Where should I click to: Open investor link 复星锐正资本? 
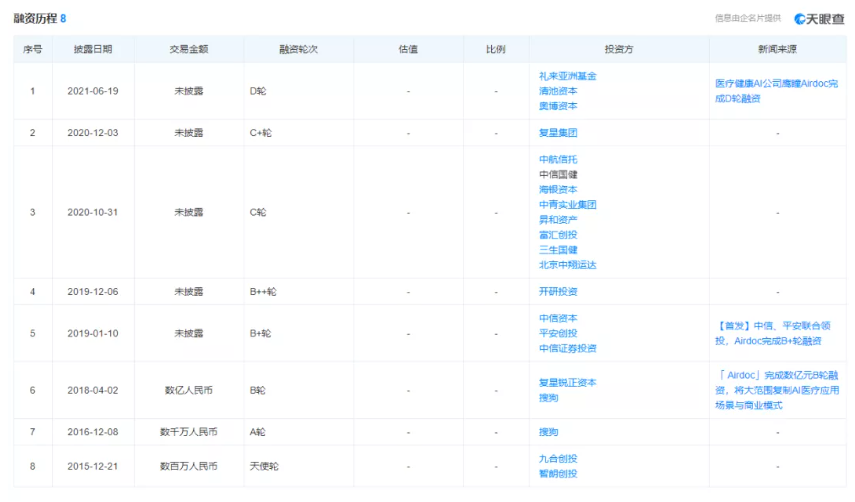tap(568, 383)
